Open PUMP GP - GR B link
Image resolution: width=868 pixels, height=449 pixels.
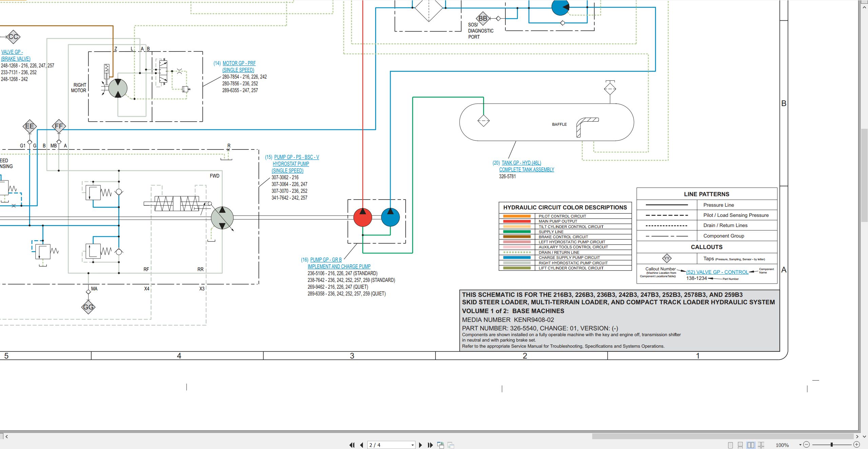[x=326, y=260]
